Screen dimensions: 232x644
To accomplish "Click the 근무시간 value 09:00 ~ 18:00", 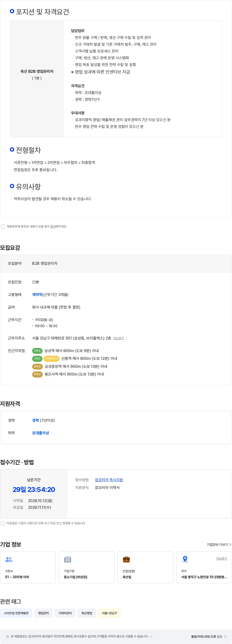I will click(46, 326).
